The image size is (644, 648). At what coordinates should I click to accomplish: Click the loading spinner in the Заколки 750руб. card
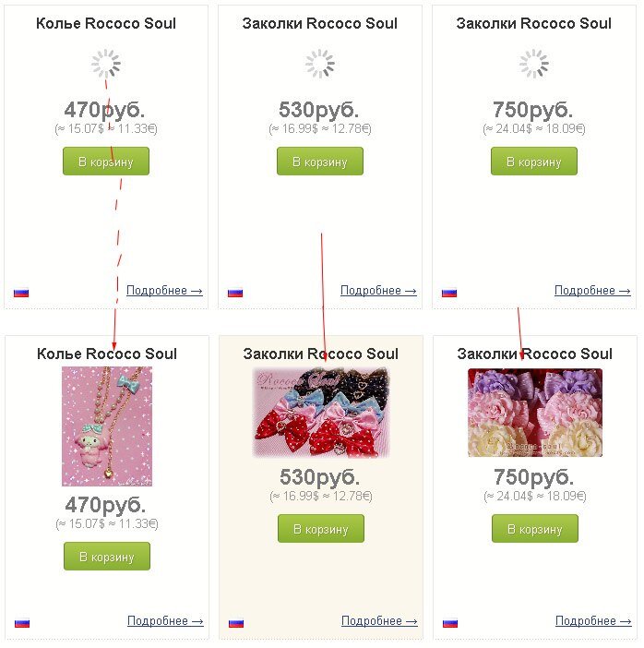(533, 64)
